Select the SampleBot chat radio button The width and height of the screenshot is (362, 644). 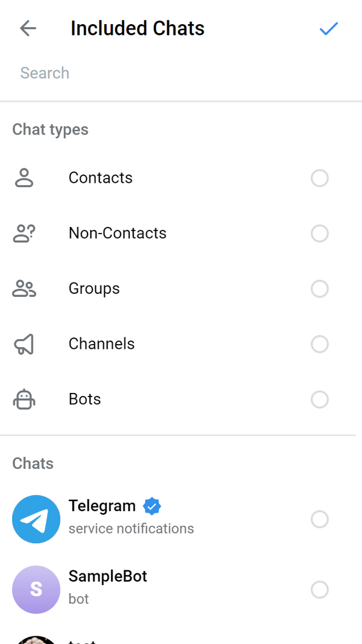(x=320, y=590)
